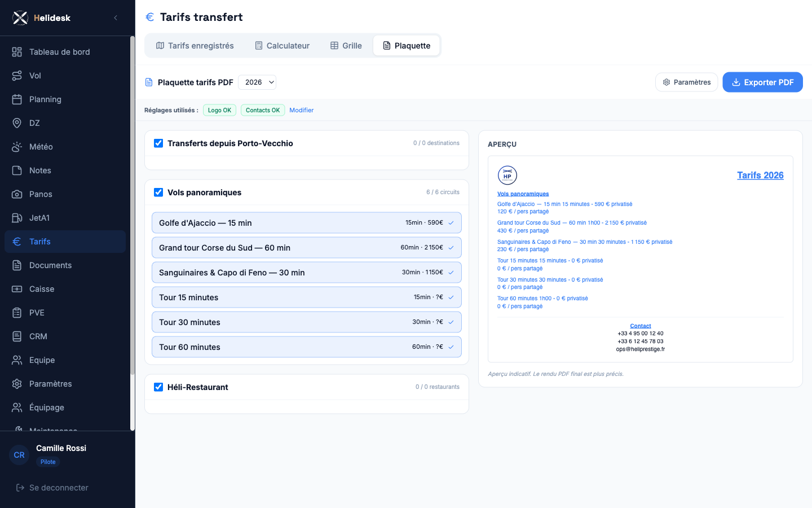Open Panos camera icon

click(x=17, y=194)
